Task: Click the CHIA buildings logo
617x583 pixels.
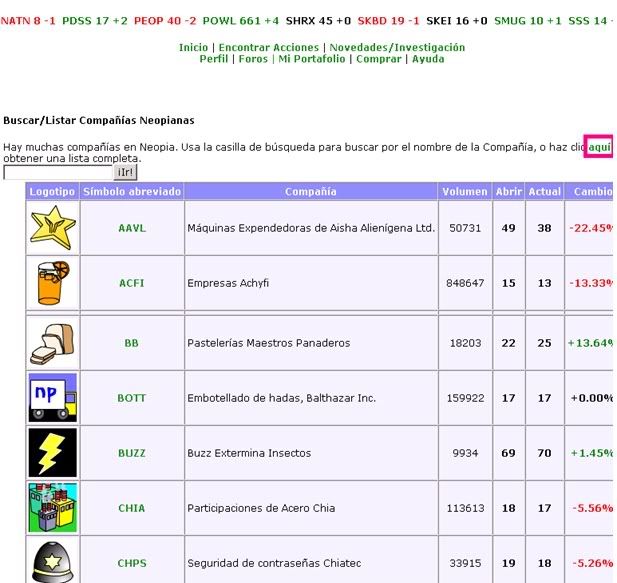Action: 53,508
